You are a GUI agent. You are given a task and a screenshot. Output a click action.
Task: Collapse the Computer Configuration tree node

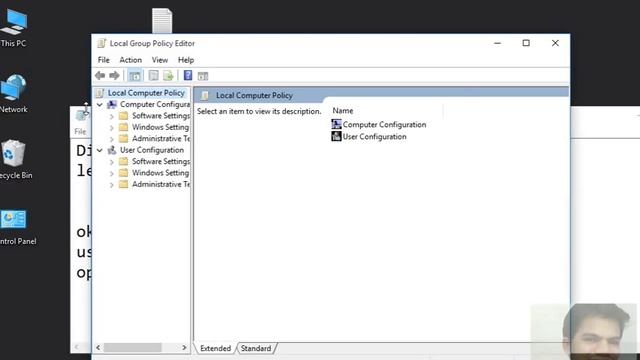pos(100,104)
